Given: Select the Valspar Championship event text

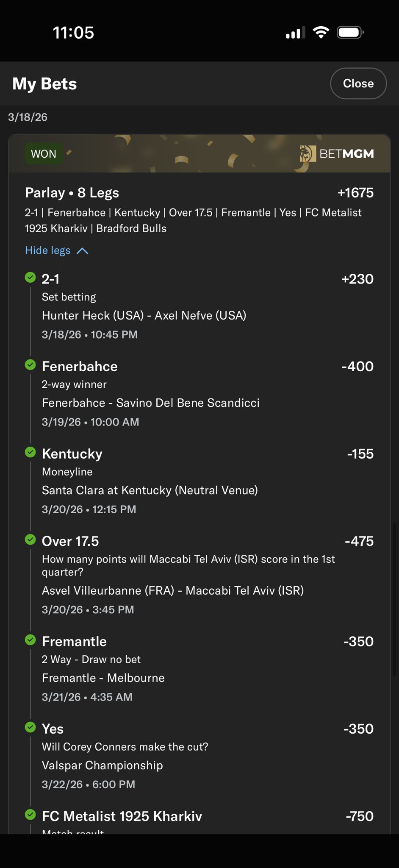Looking at the screenshot, I should coord(103,765).
